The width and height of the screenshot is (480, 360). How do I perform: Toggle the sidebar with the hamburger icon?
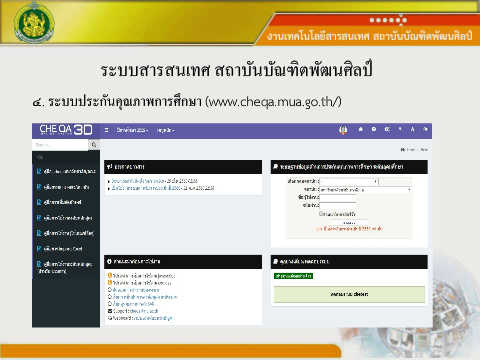107,130
